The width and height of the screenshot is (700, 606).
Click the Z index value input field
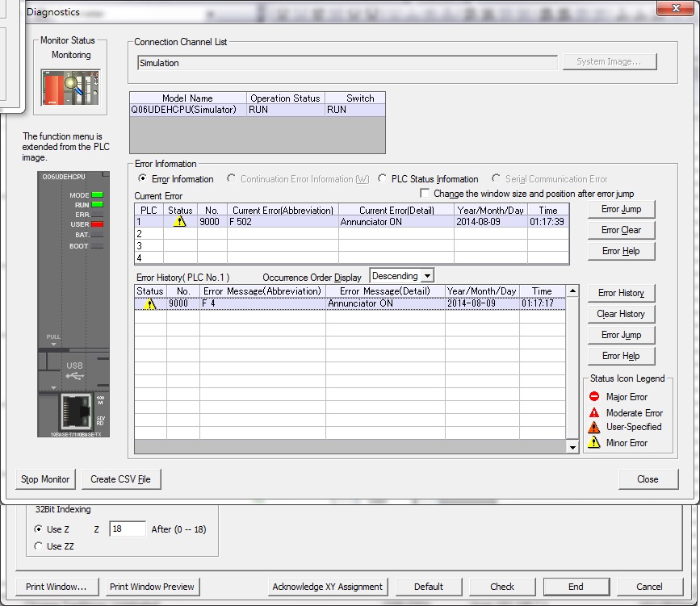(x=127, y=529)
